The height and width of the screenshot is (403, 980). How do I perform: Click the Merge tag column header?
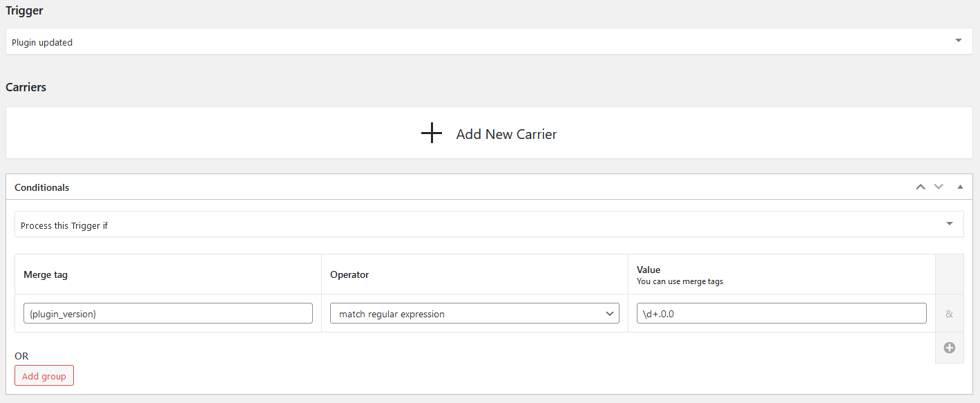46,274
